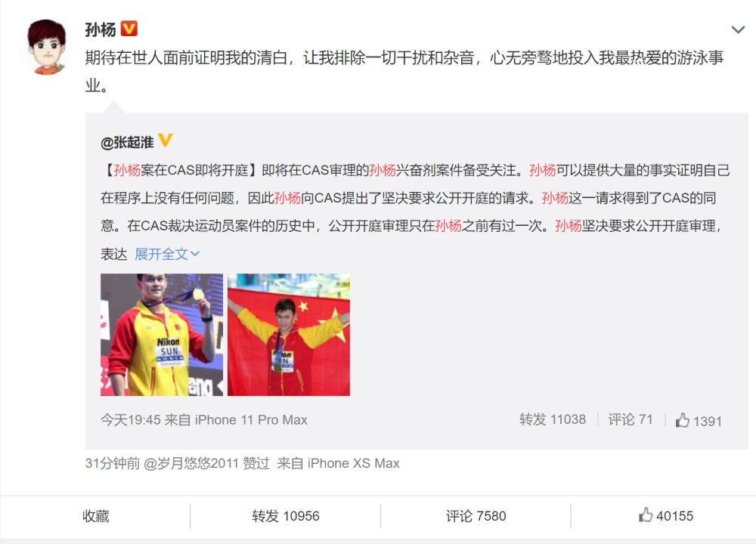Click the orange V verified badge beside 孙杨
The height and width of the screenshot is (544, 756).
point(129,29)
